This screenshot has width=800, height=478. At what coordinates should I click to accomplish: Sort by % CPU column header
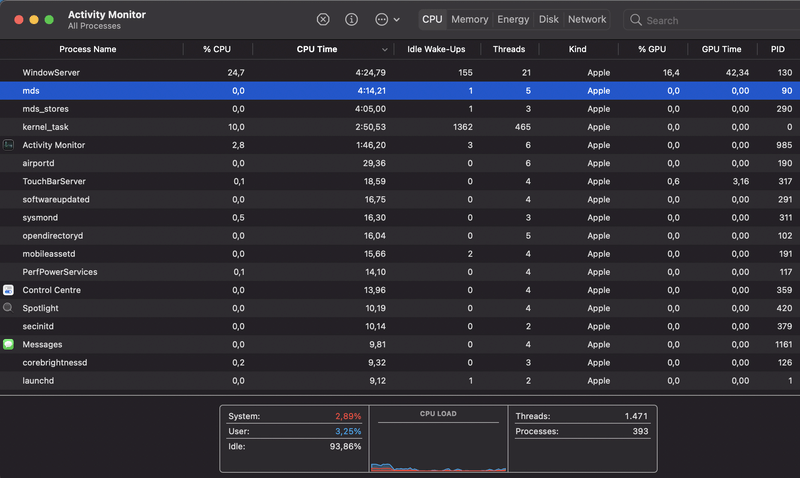[217, 49]
